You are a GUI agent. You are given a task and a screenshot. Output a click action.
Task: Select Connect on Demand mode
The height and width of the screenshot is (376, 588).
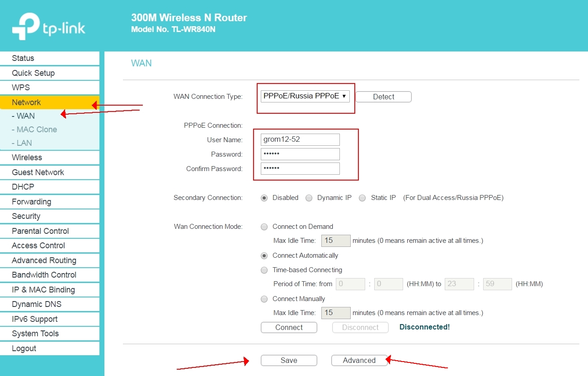point(264,227)
